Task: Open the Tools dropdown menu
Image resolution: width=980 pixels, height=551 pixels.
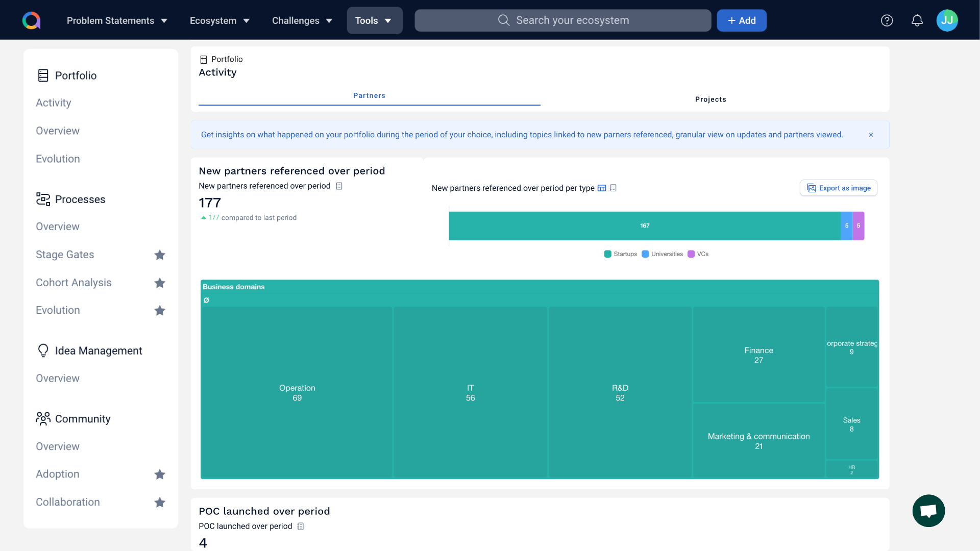Action: (x=374, y=20)
